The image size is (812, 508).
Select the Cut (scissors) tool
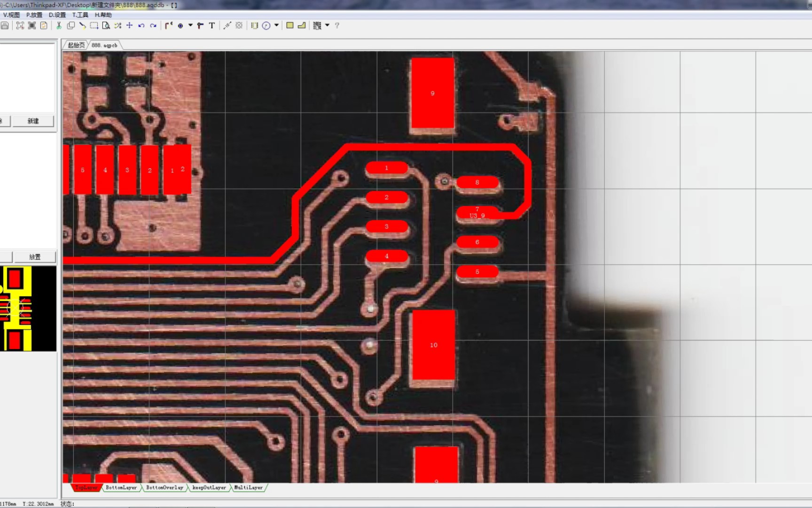pos(59,26)
